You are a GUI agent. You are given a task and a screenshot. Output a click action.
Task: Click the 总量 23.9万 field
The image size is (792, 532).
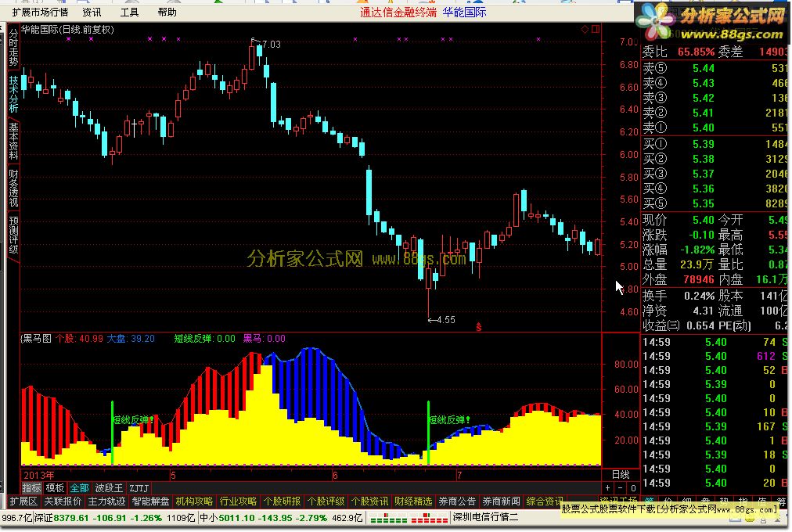coord(679,264)
